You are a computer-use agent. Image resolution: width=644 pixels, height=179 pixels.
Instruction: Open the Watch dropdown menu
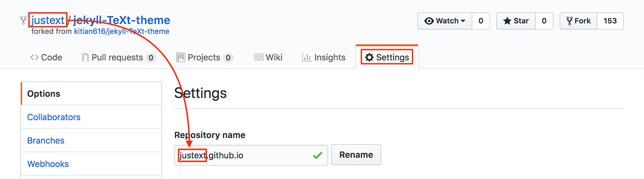(445, 21)
